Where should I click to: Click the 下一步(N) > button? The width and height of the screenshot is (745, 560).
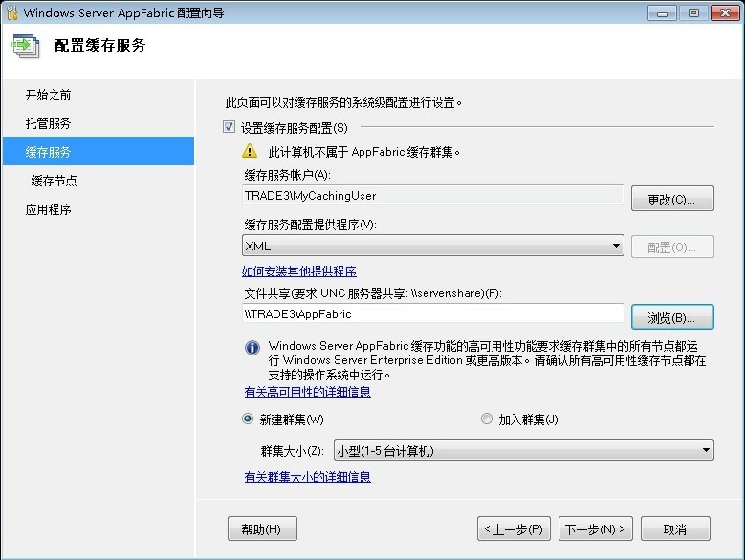596,528
